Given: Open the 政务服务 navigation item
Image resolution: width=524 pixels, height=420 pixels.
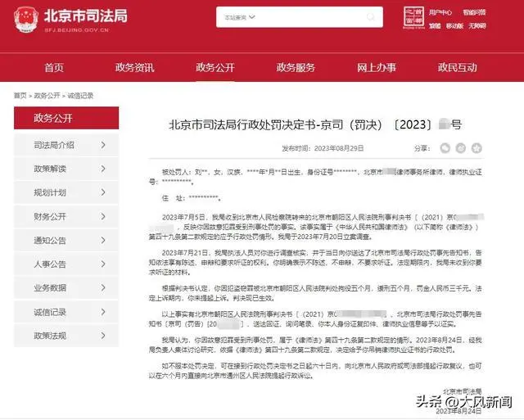Looking at the screenshot, I should pos(296,67).
